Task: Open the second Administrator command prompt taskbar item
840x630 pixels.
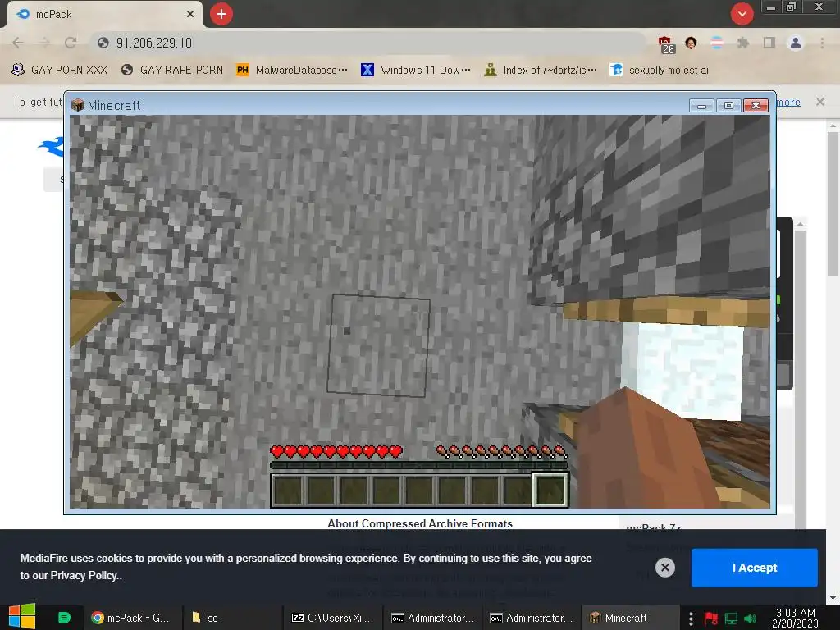Action: tap(532, 618)
